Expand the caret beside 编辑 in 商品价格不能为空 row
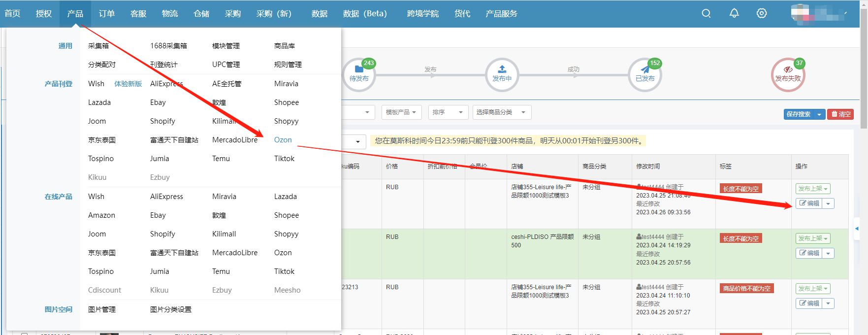The image size is (868, 335). [x=829, y=303]
